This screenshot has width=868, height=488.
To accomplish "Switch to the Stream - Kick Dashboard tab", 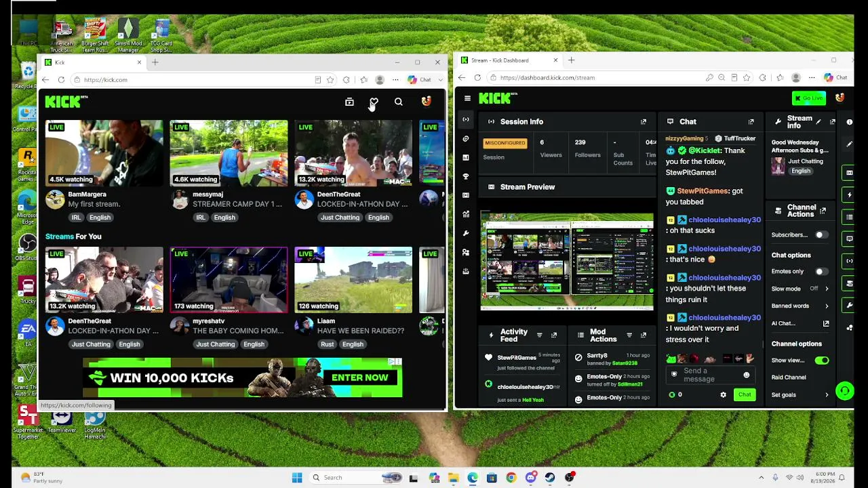I will (x=510, y=60).
